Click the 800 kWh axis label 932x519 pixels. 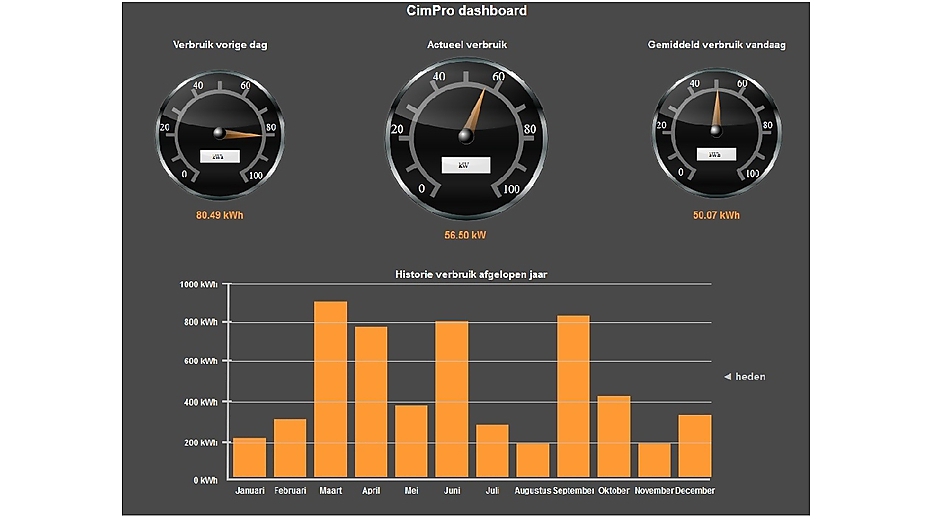tap(201, 322)
